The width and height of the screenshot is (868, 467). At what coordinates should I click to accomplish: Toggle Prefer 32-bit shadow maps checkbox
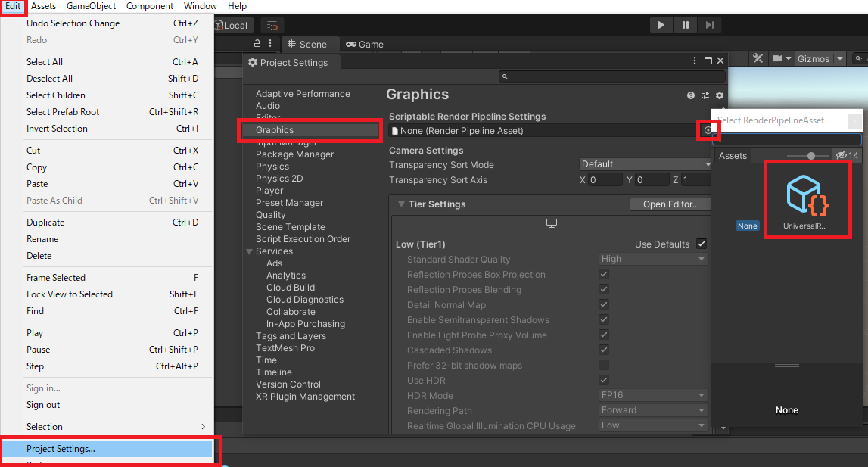tap(604, 365)
